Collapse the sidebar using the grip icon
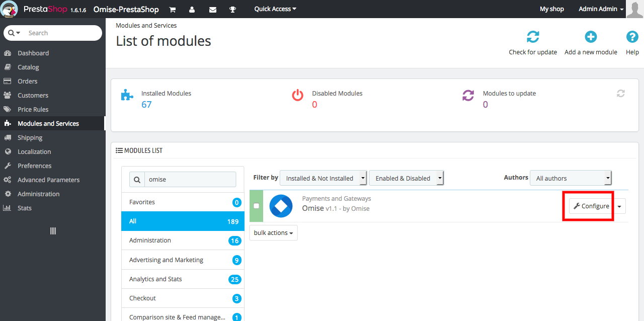Image resolution: width=644 pixels, height=321 pixels. coord(52,231)
